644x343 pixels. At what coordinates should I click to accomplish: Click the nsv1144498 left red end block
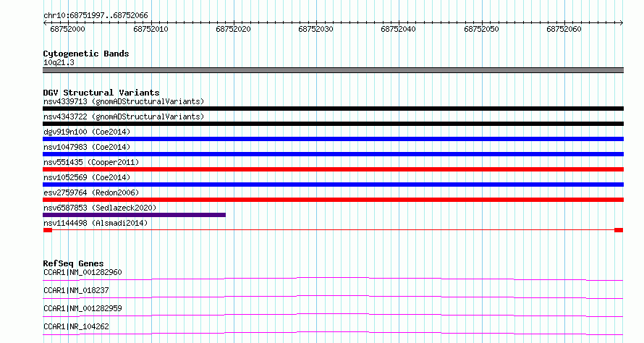[48, 230]
